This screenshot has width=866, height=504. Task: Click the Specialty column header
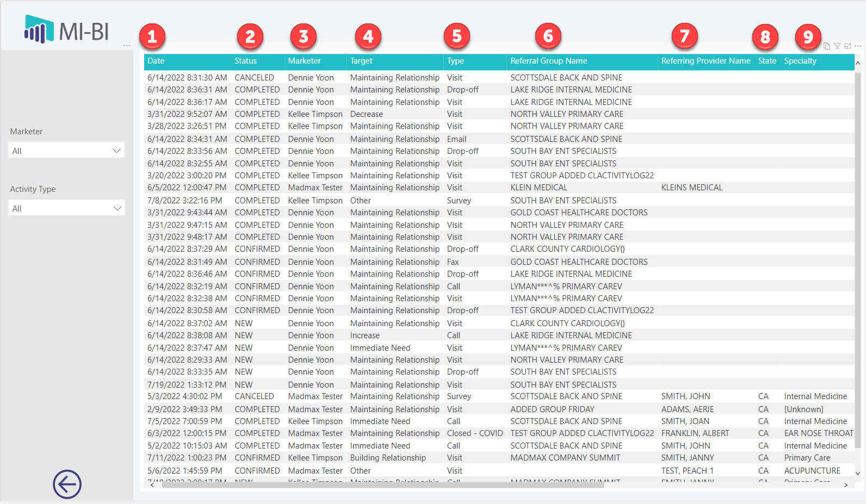(x=800, y=61)
